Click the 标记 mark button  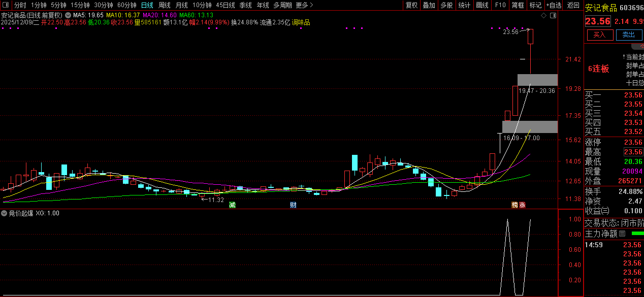click(535, 5)
